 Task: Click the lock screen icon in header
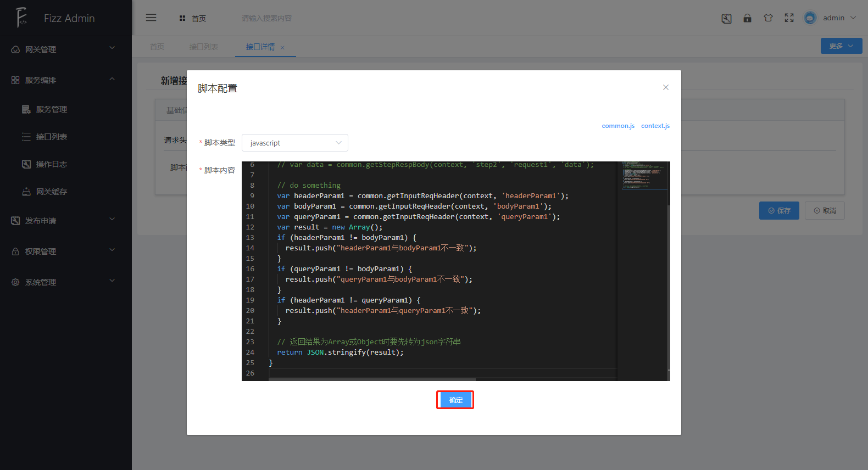pos(747,18)
